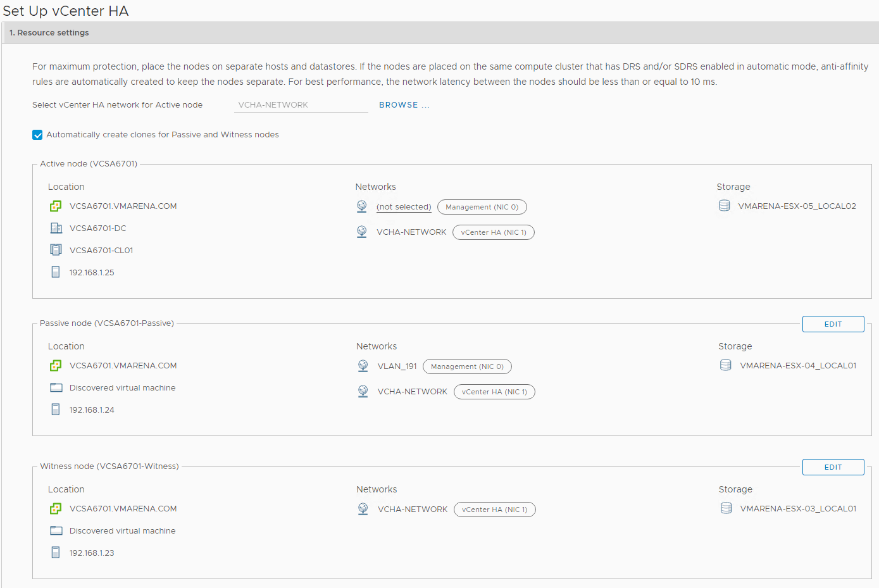Click Passive node VCHA-NETWORK network icon

(x=363, y=391)
